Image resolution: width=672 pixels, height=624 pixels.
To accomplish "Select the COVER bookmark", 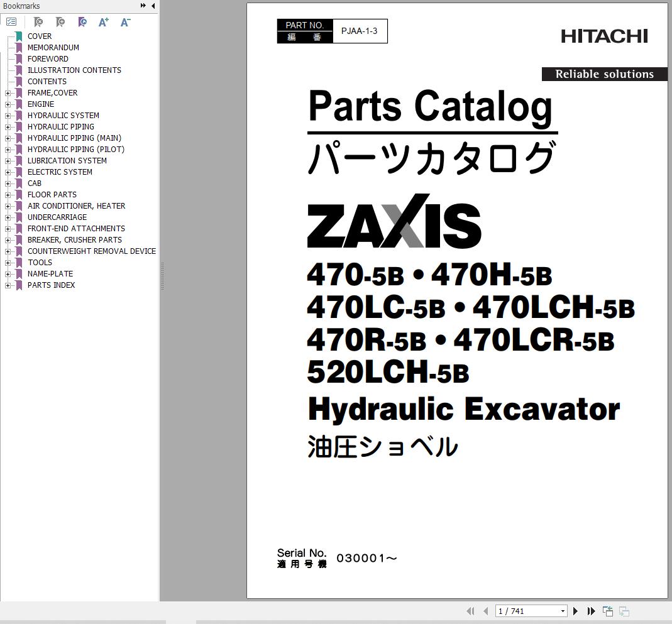I will (40, 36).
